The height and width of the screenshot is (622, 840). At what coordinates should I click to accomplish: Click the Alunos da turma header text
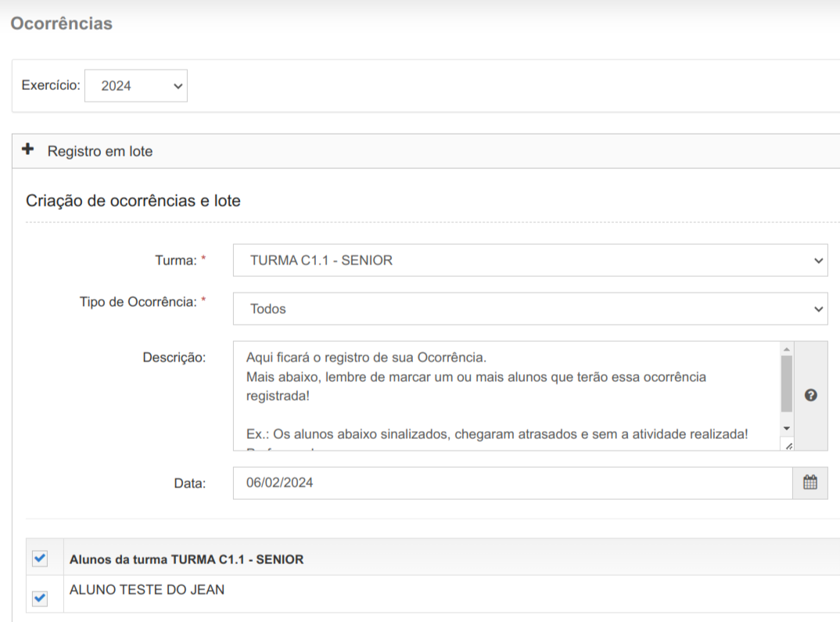pos(186,559)
